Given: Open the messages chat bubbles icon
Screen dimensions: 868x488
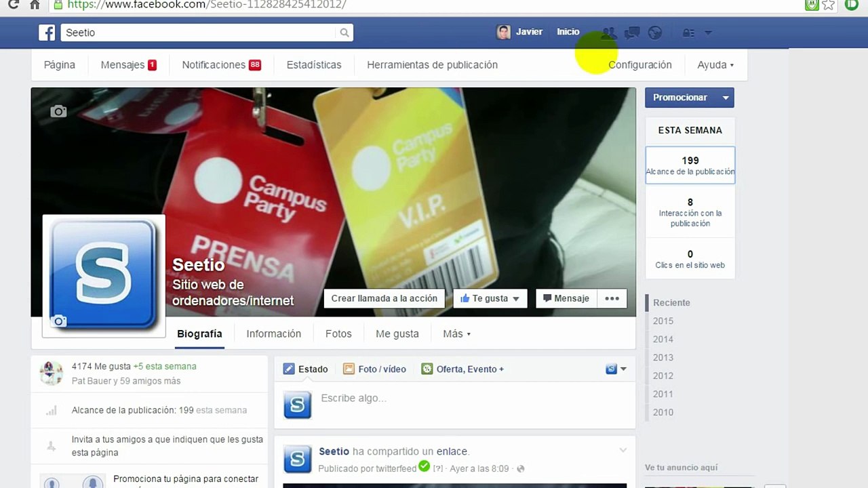Looking at the screenshot, I should tap(632, 33).
